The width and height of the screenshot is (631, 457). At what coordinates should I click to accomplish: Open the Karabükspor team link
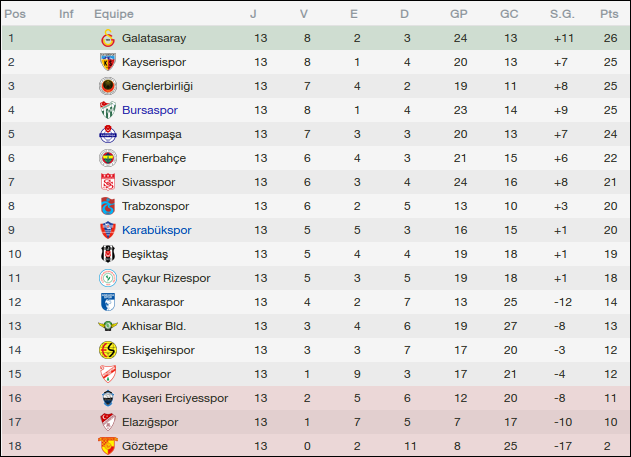click(156, 230)
